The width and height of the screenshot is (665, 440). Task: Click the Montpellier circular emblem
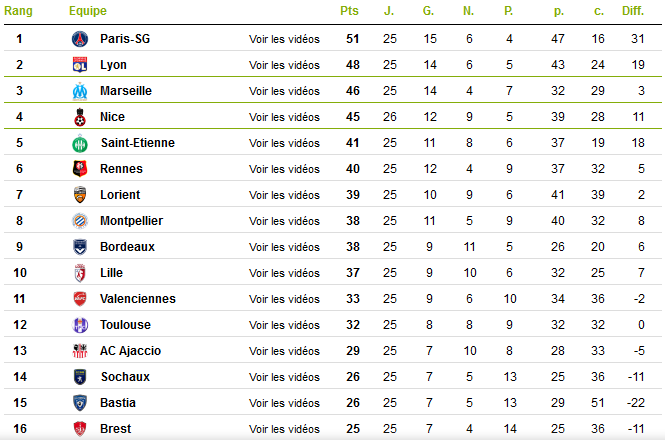pos(80,221)
